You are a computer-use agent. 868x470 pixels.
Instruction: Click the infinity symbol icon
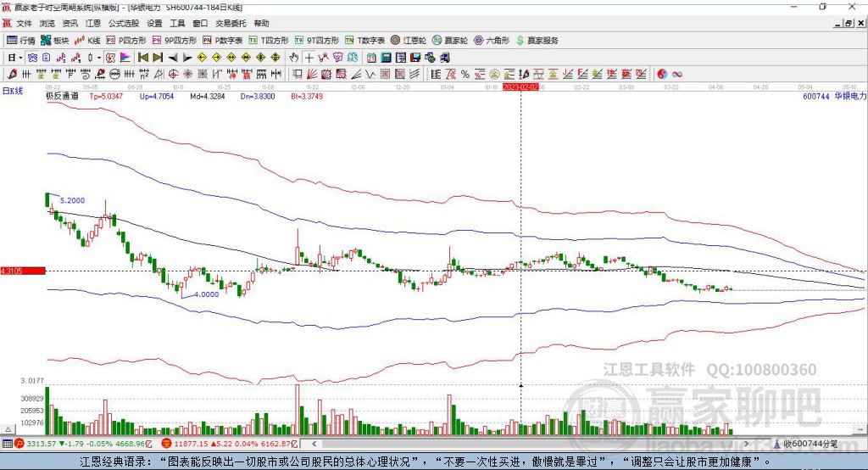coord(677,74)
